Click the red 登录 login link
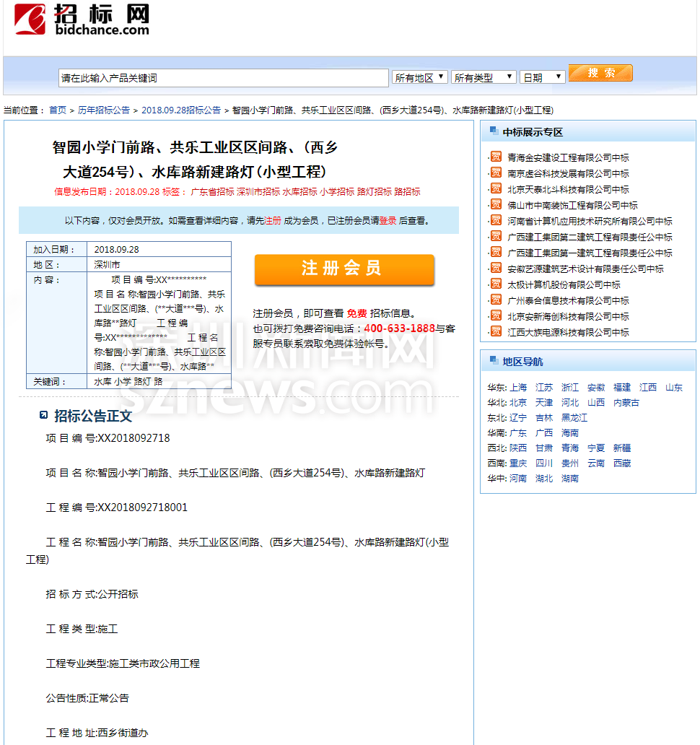Screen dimensions: 700x745 point(388,221)
